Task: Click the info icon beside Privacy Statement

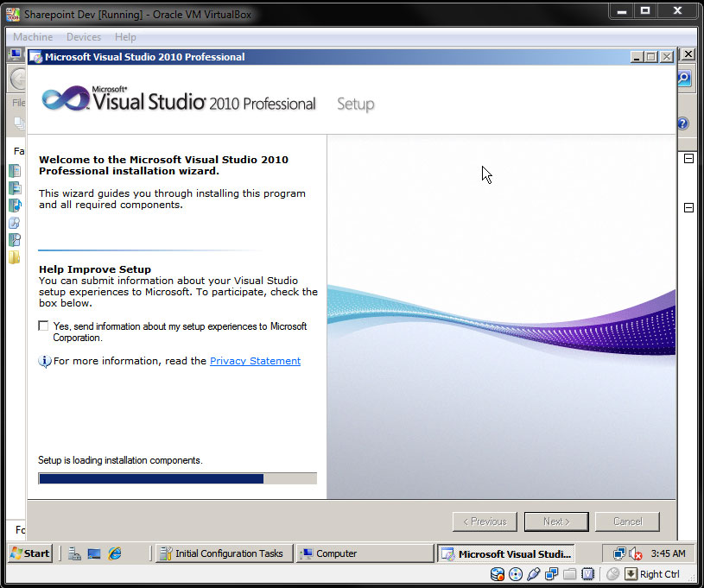Action: [x=44, y=361]
